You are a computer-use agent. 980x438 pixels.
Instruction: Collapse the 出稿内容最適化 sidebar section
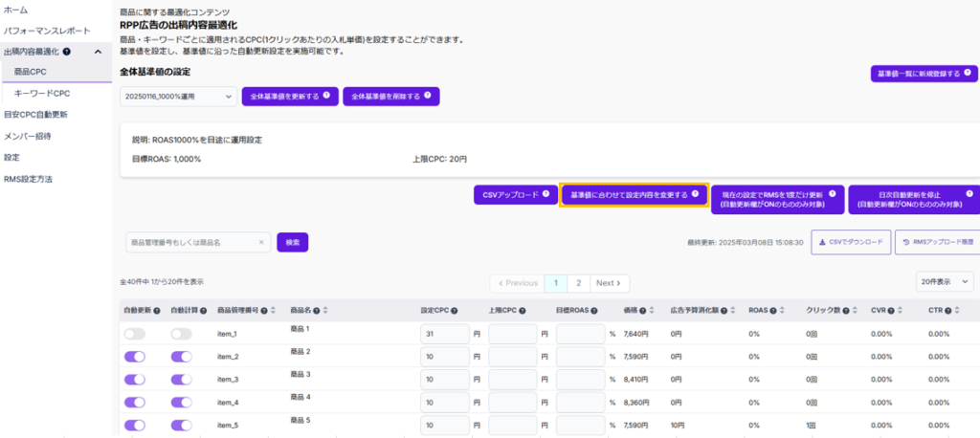(98, 52)
